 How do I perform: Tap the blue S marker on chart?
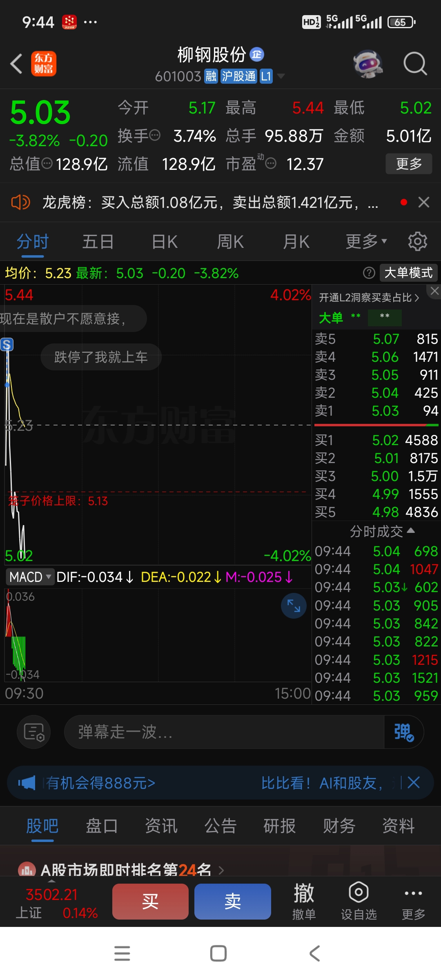[x=7, y=345]
